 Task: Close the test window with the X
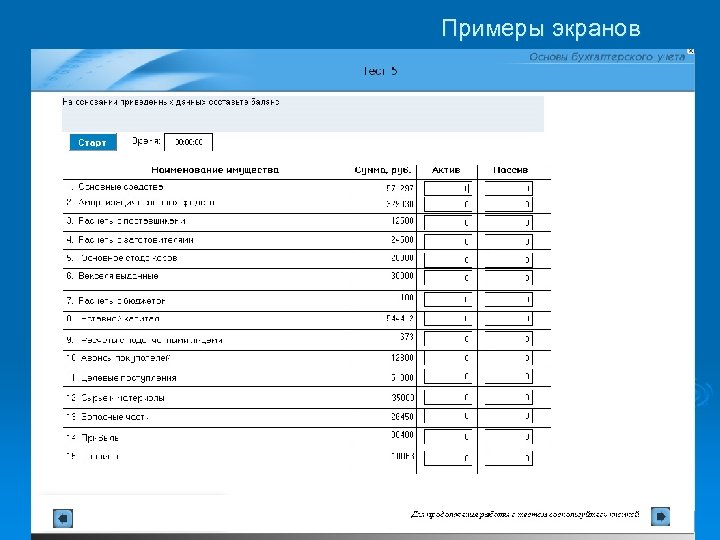click(691, 51)
